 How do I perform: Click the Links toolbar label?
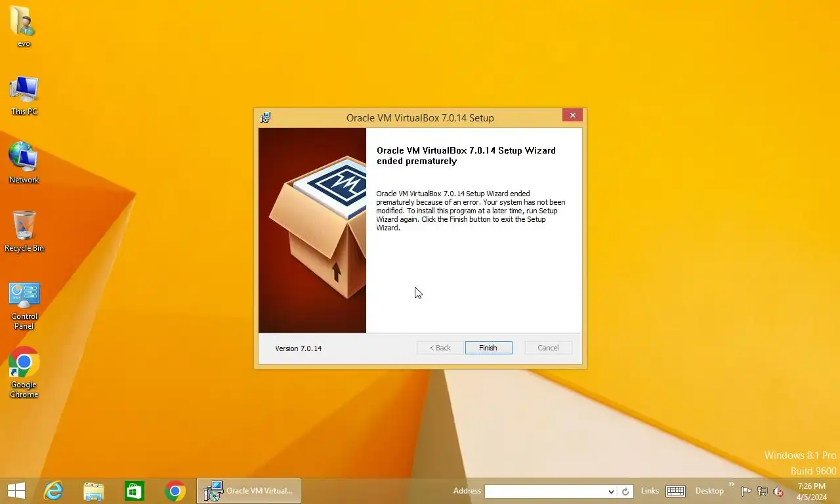[650, 491]
